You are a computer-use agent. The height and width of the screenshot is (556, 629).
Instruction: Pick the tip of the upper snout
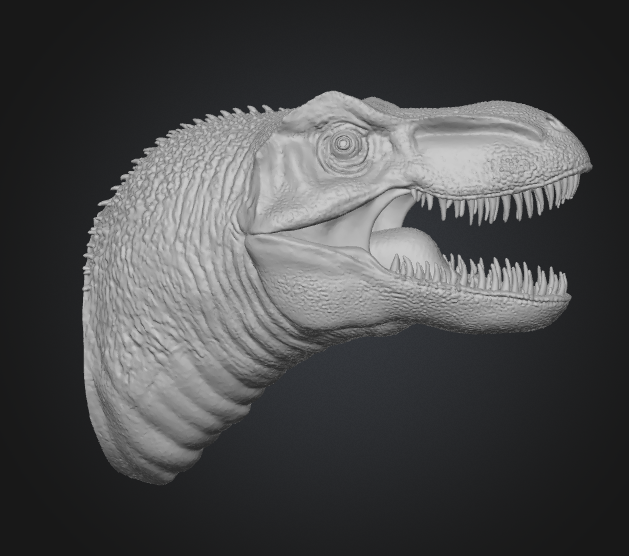click(583, 158)
